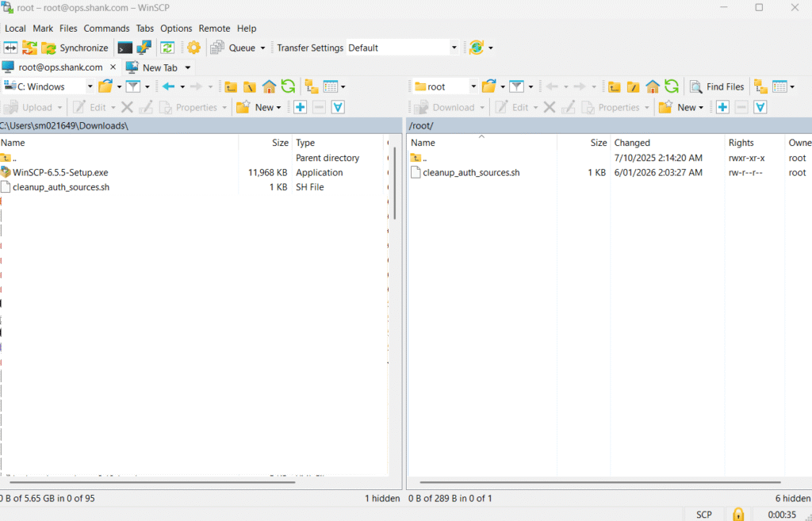Toggle the selection filter funnel on remote panel
The height and width of the screenshot is (521, 812).
tap(760, 106)
